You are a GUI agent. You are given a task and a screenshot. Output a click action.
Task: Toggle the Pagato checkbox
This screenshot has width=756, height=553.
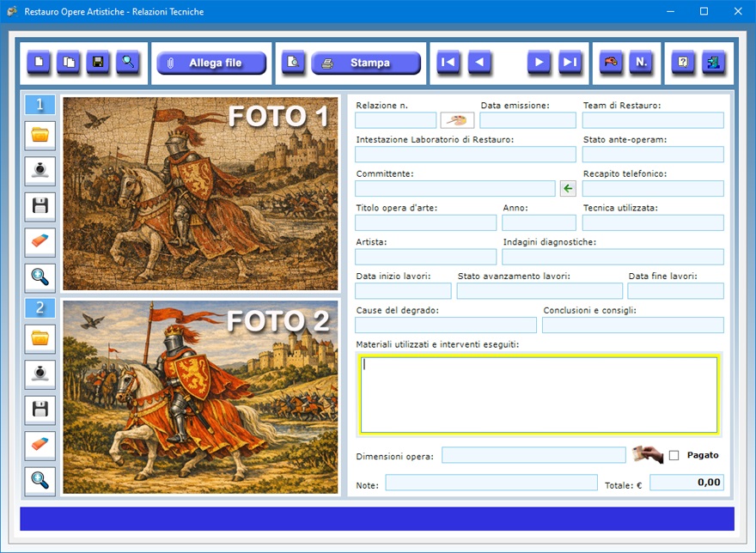click(x=674, y=455)
